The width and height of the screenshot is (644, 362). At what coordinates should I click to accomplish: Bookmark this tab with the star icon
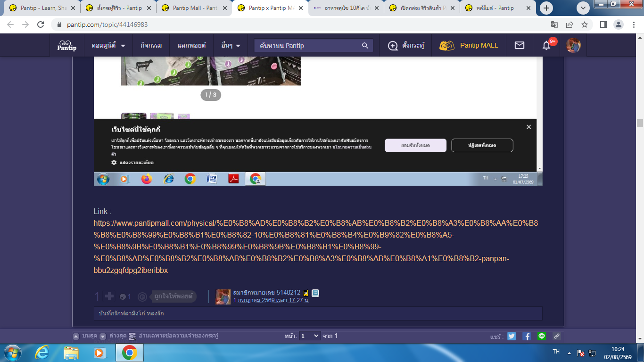[x=585, y=25]
